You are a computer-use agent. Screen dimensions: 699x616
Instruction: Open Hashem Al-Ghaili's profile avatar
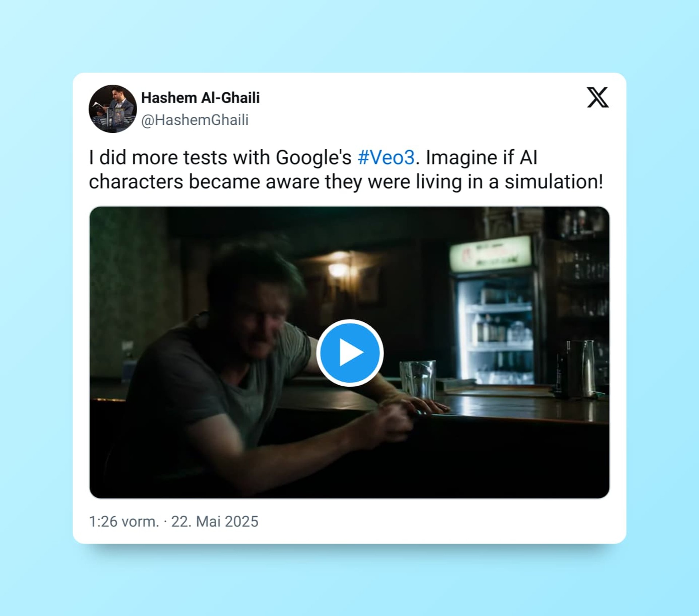(x=113, y=109)
